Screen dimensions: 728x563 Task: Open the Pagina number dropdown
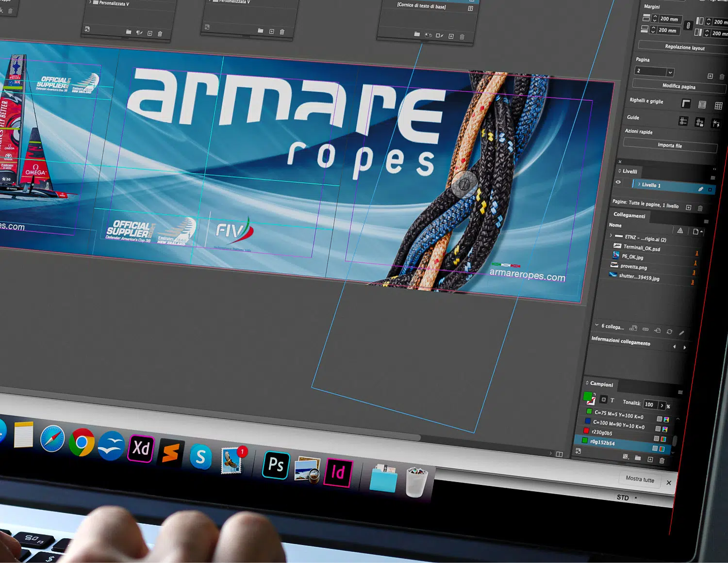point(670,73)
